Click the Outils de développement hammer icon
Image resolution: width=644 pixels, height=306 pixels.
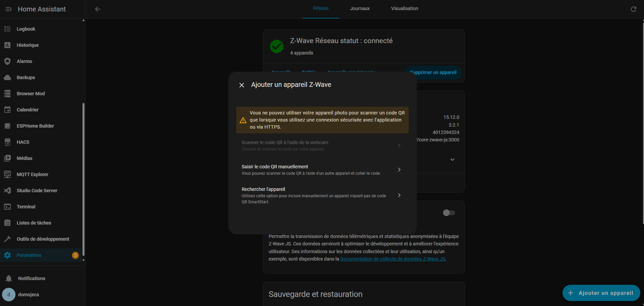pyautogui.click(x=7, y=239)
